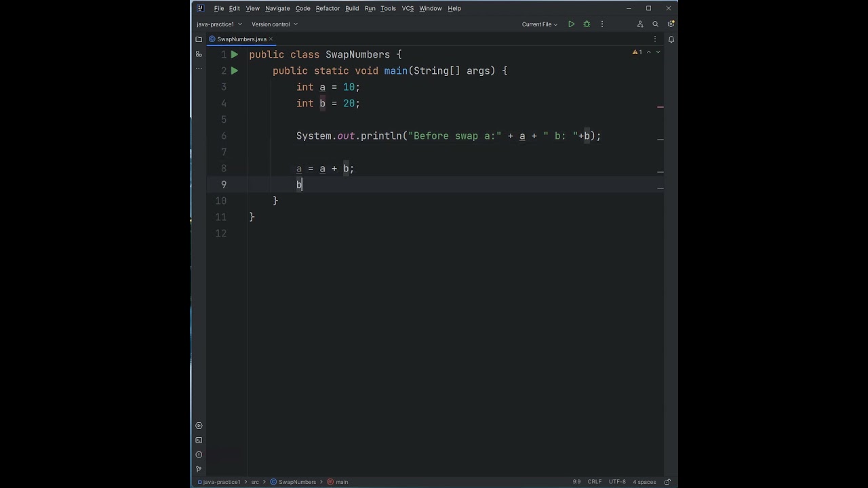Click src in the breadcrumb bar

[255, 482]
